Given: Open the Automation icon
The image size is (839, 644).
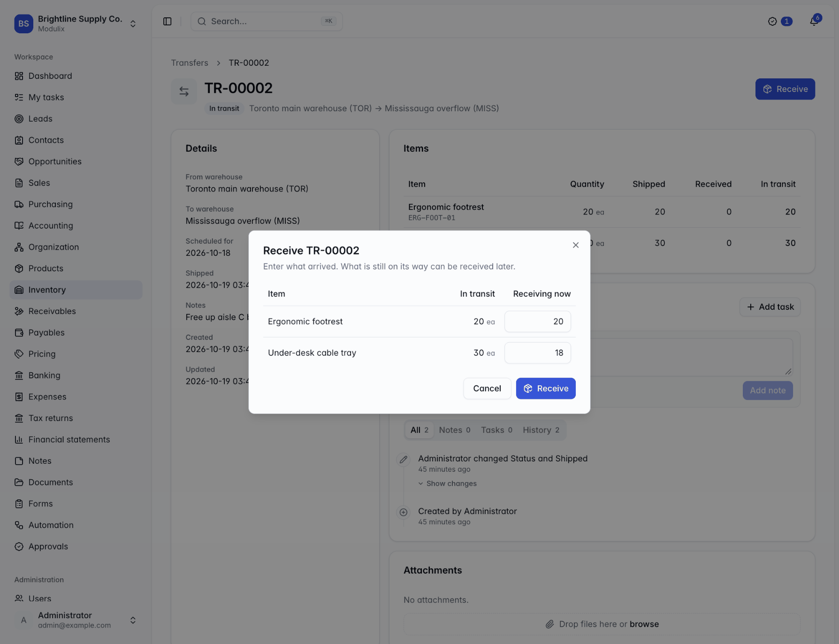Looking at the screenshot, I should [19, 525].
